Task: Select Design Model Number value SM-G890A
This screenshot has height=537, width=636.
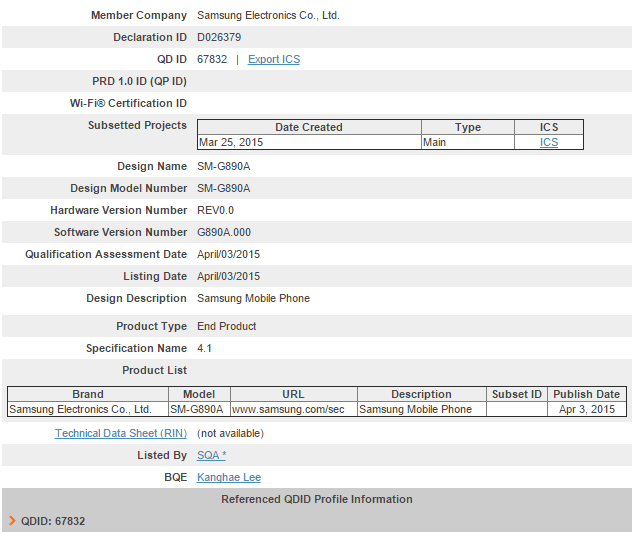Action: click(x=223, y=188)
